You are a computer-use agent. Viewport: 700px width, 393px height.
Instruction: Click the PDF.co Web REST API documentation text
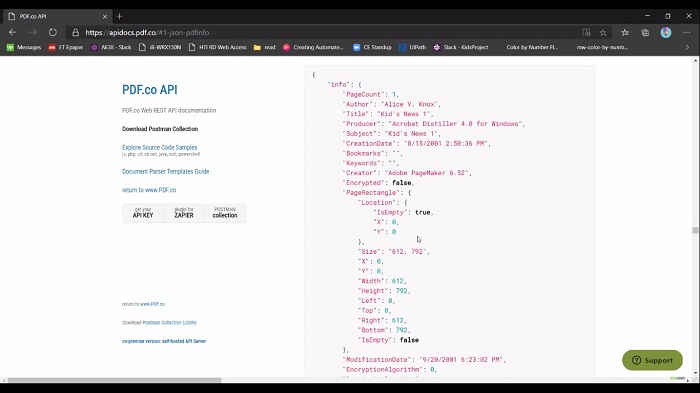(169, 110)
